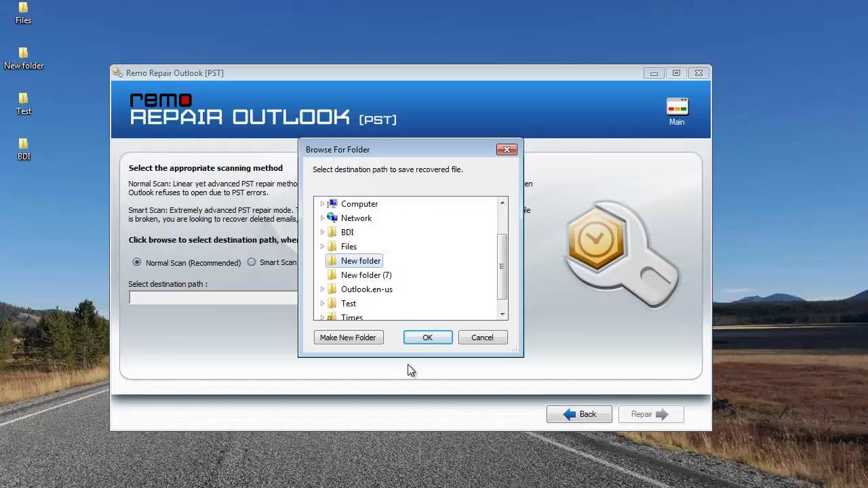This screenshot has width=868, height=488.
Task: Go Back to the previous step
Action: click(x=579, y=414)
